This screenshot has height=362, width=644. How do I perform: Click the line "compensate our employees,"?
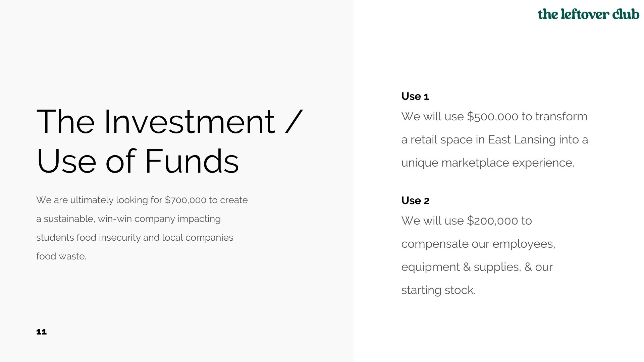[478, 244]
